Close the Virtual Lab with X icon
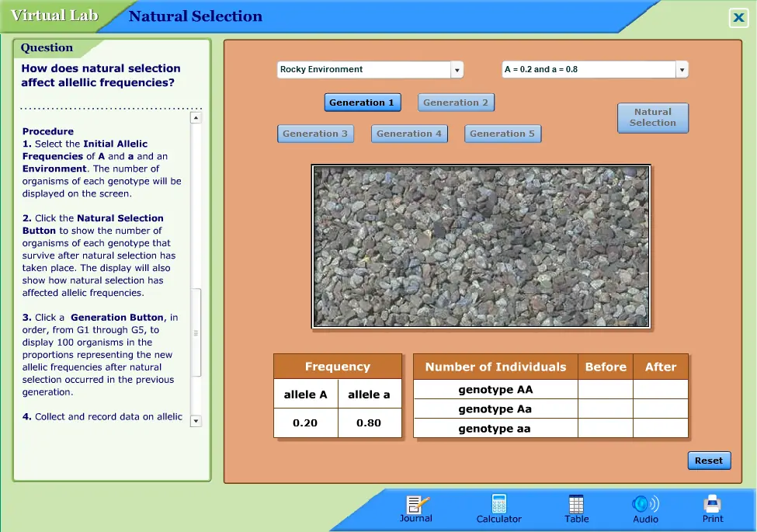The width and height of the screenshot is (757, 532). point(738,17)
